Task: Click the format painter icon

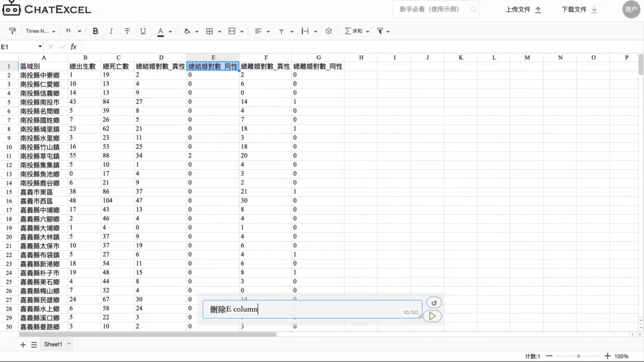Action: pos(13,31)
